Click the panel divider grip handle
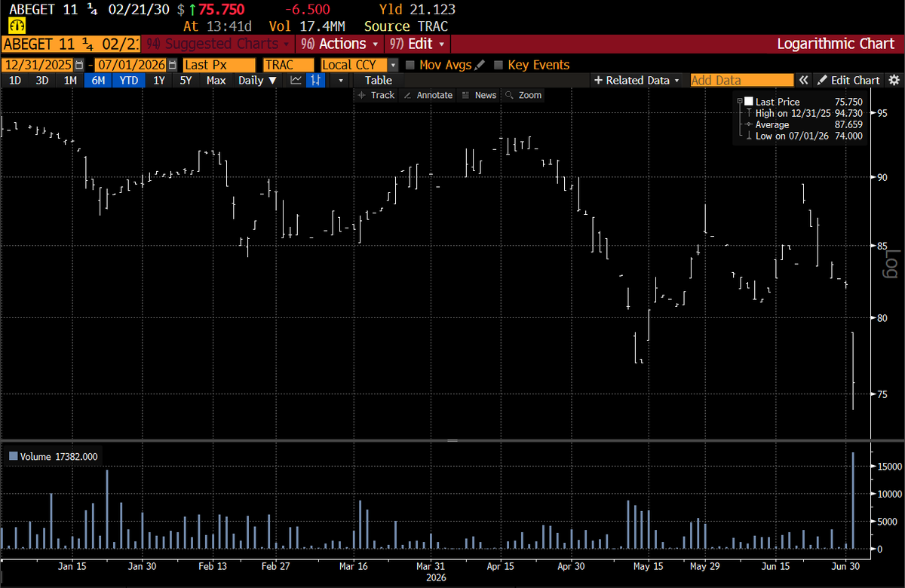 [452, 440]
